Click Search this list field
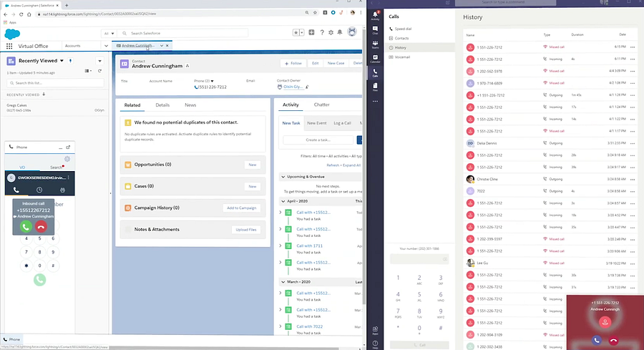 coord(55,83)
